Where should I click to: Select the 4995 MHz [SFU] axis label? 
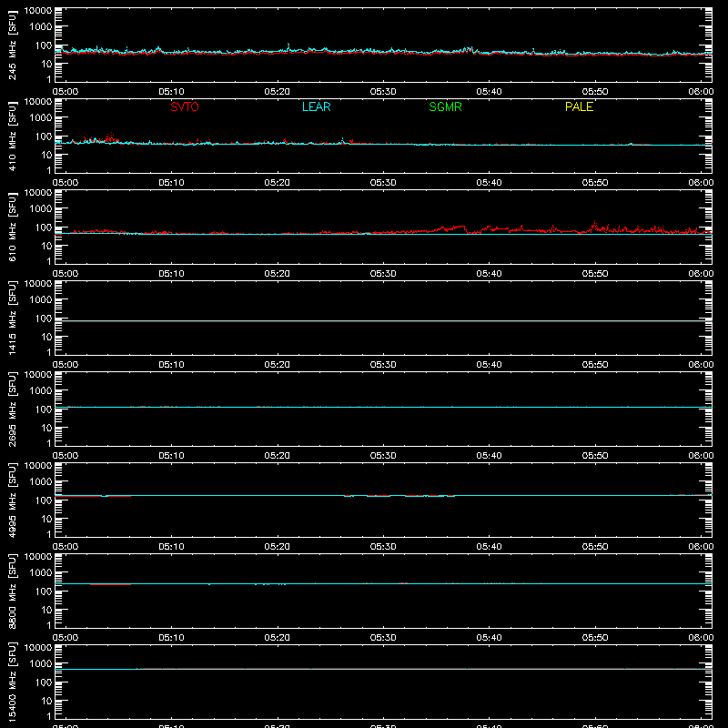tap(12, 500)
